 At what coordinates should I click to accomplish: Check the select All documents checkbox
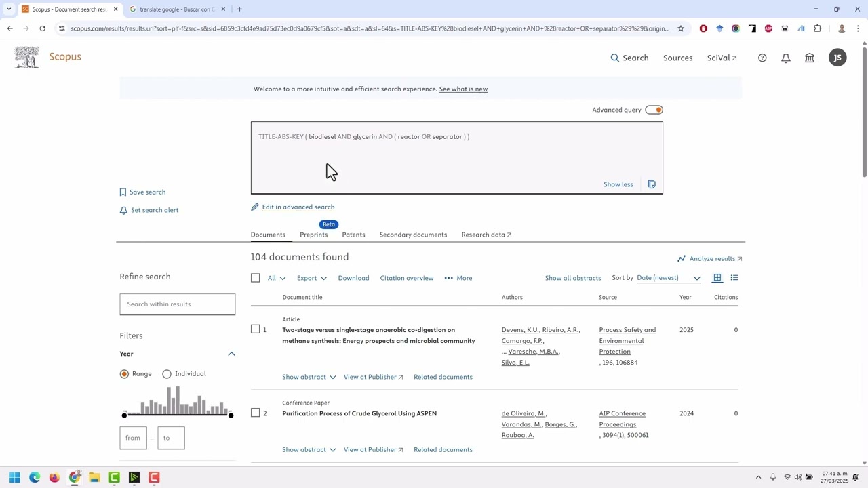coord(255,278)
